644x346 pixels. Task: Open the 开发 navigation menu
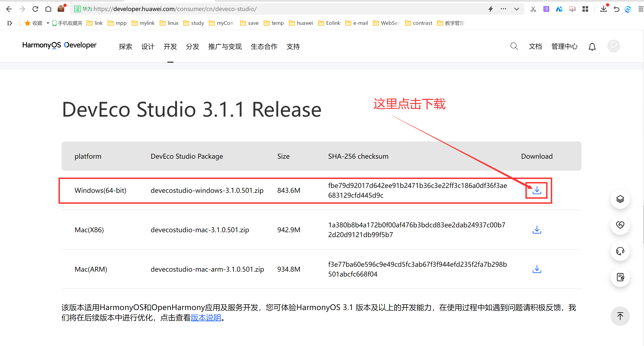click(x=170, y=47)
